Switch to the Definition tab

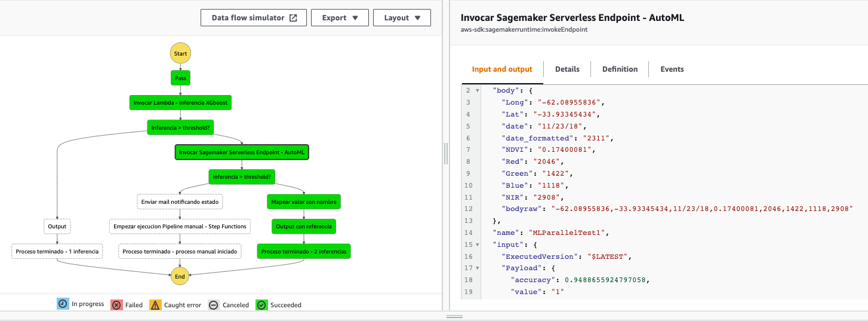620,69
